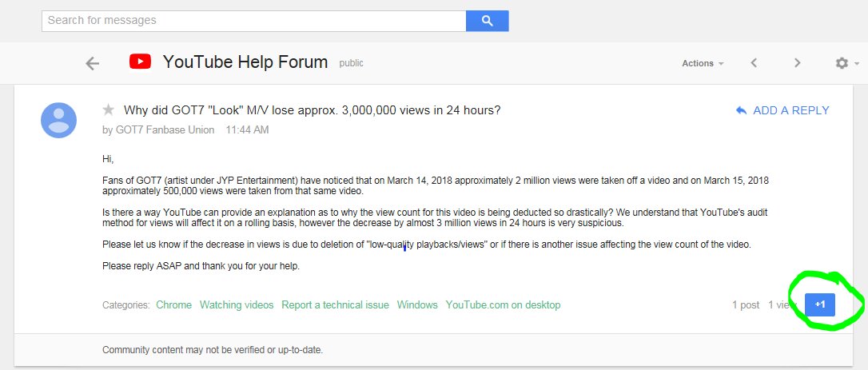Open the Actions dropdown menu
Image resolution: width=868 pixels, height=370 pixels.
click(x=703, y=63)
